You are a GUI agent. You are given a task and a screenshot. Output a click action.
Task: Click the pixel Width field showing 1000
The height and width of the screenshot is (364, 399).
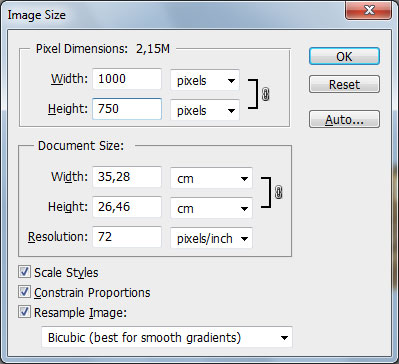[127, 79]
